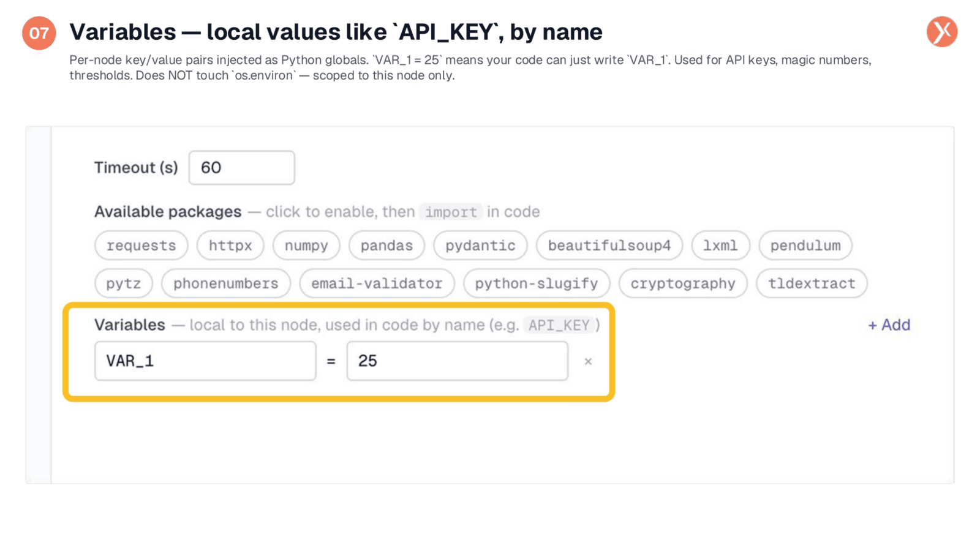The width and height of the screenshot is (980, 551).
Task: Enable the httpx package
Action: coord(230,246)
